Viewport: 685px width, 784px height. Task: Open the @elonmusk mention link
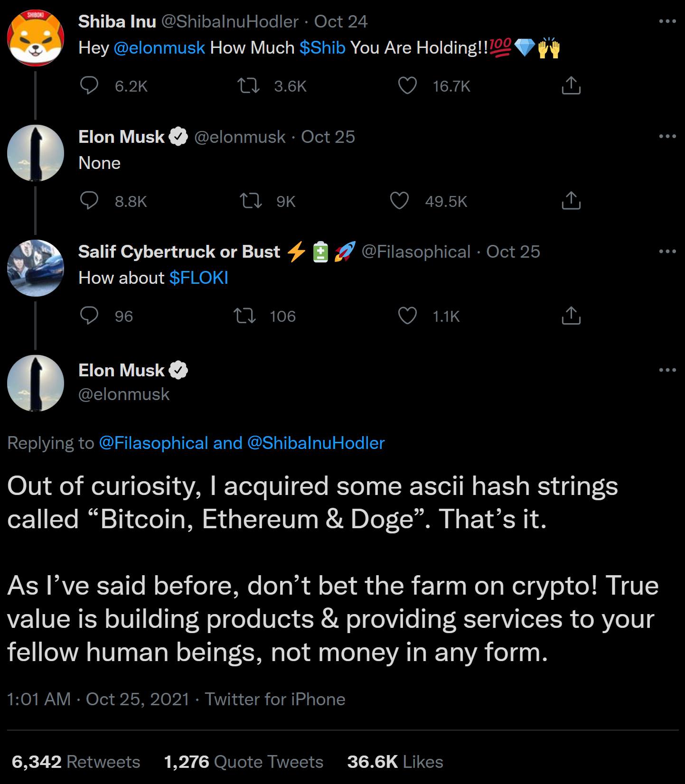[x=160, y=48]
